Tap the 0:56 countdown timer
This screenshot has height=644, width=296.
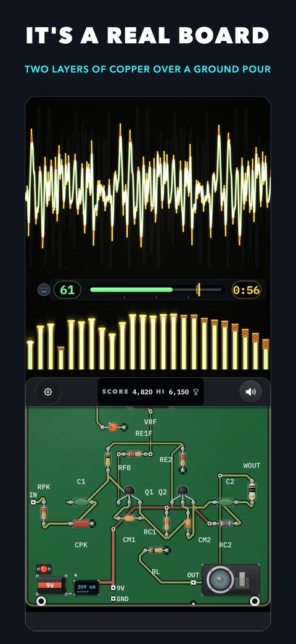[x=247, y=290]
